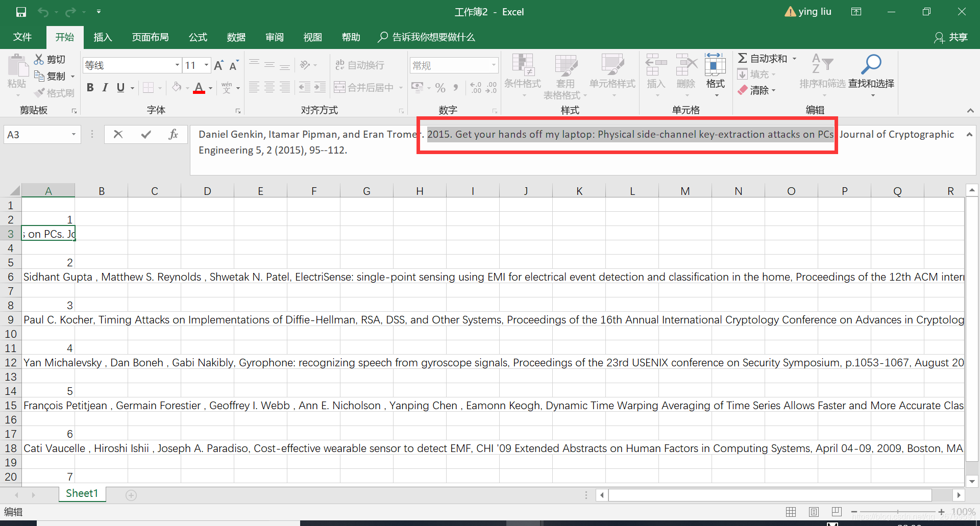This screenshot has width=980, height=526.
Task: Open the 文件 (File) tab
Action: (x=22, y=37)
